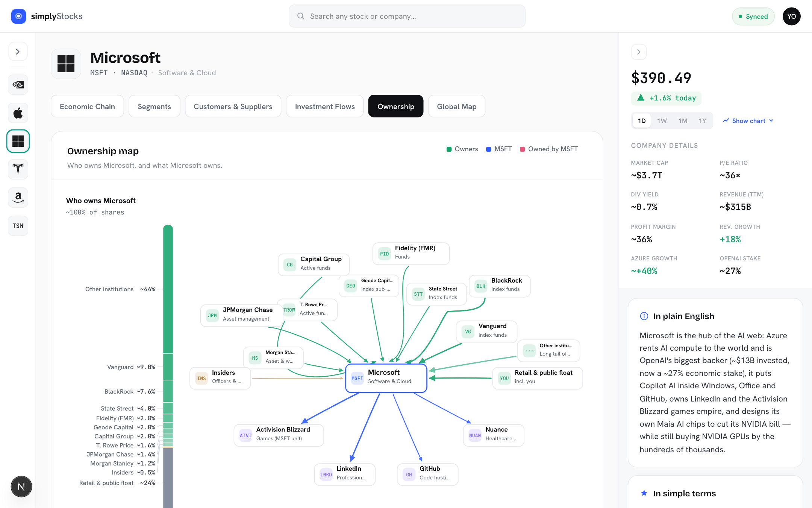Select the Amazon icon in sidebar
This screenshot has height=508, width=812.
18,198
